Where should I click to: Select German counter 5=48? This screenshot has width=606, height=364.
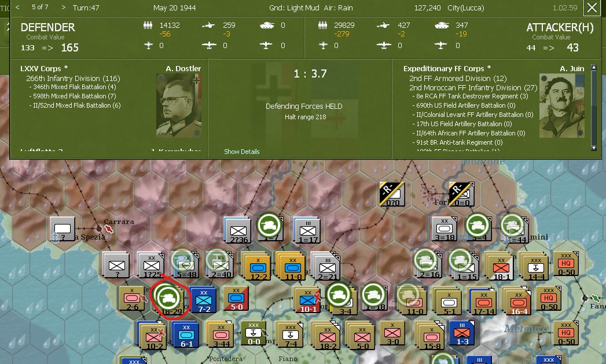(186, 266)
